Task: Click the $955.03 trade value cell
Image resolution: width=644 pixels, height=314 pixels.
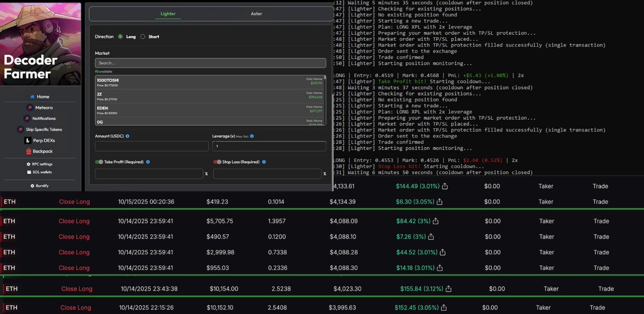Action: point(218,267)
